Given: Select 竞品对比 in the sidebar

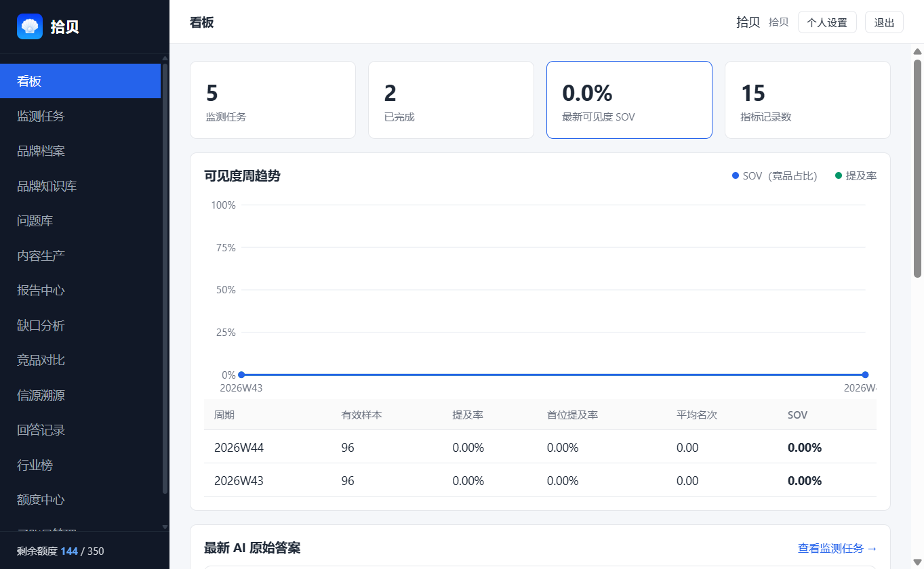Looking at the screenshot, I should point(80,360).
